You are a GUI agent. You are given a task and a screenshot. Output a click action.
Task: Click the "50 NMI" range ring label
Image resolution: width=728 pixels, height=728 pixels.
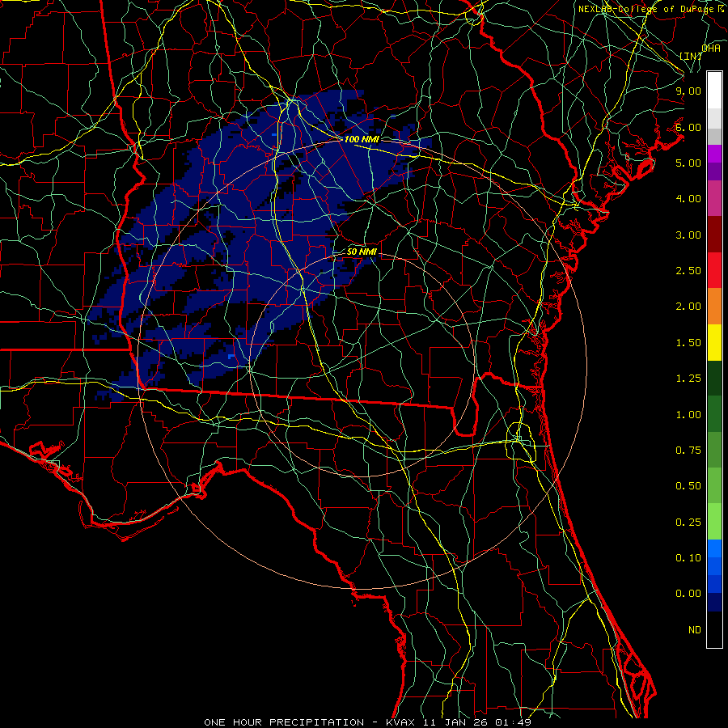click(x=362, y=252)
